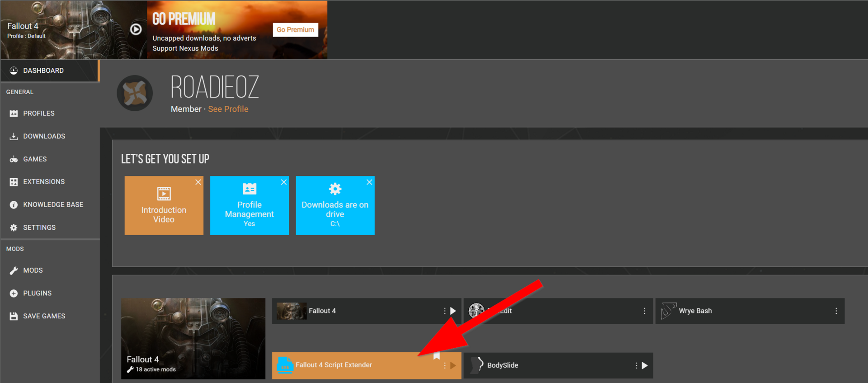868x383 pixels.
Task: Click the Fallout 4 game banner
Action: click(x=74, y=30)
